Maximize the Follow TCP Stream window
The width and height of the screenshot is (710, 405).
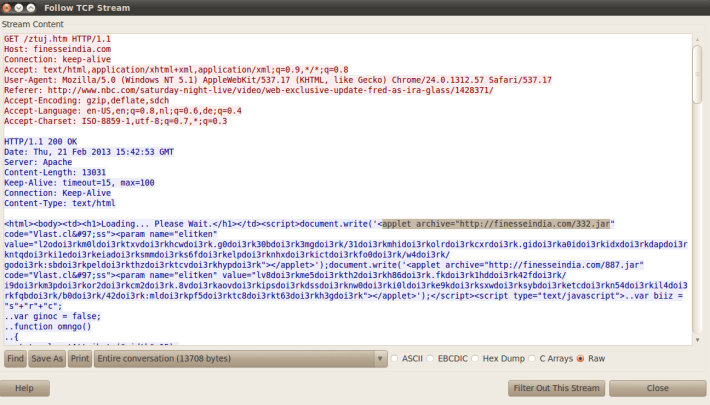coord(30,8)
